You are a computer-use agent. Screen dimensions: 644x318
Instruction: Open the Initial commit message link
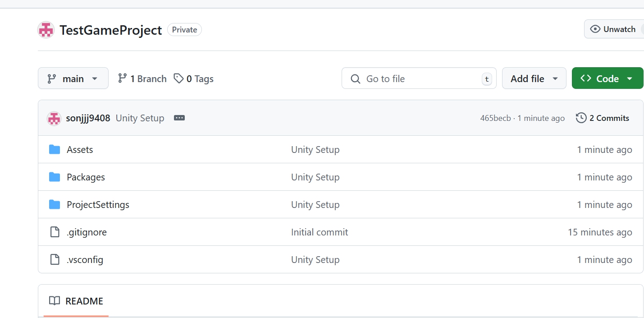320,232
